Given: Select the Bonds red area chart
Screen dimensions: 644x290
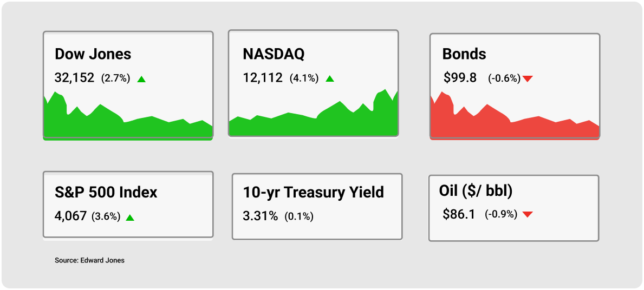Looking at the screenshot, I should point(515,116).
